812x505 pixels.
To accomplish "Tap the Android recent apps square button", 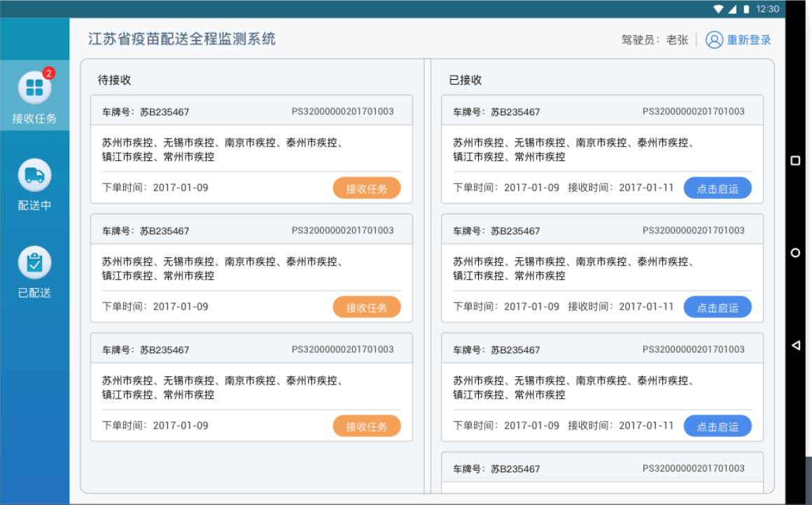I will tap(795, 160).
